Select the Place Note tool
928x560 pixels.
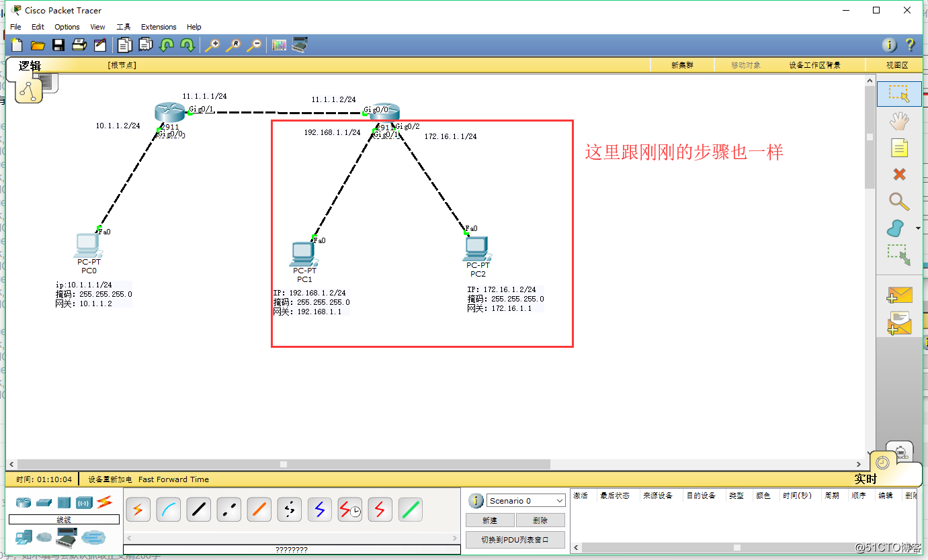click(x=899, y=148)
